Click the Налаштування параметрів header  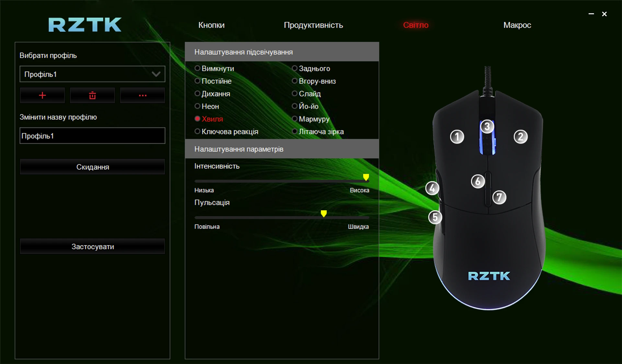282,149
